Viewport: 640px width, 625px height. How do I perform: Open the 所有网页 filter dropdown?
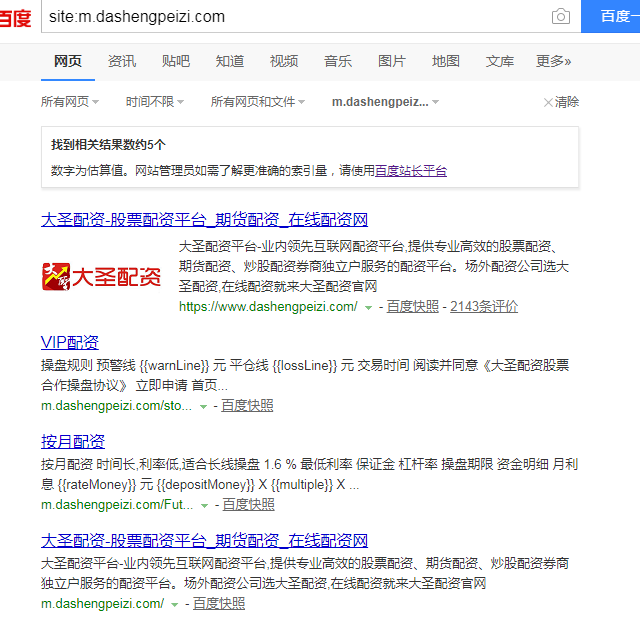tap(70, 102)
